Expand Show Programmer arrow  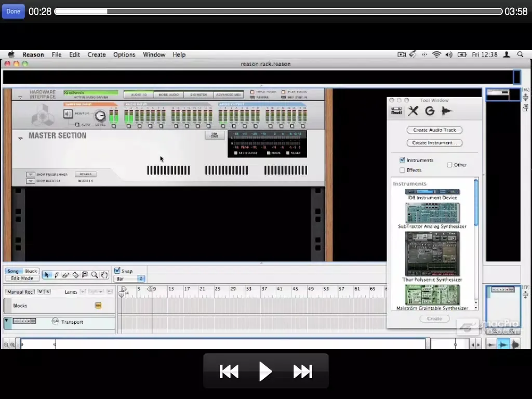tap(31, 175)
